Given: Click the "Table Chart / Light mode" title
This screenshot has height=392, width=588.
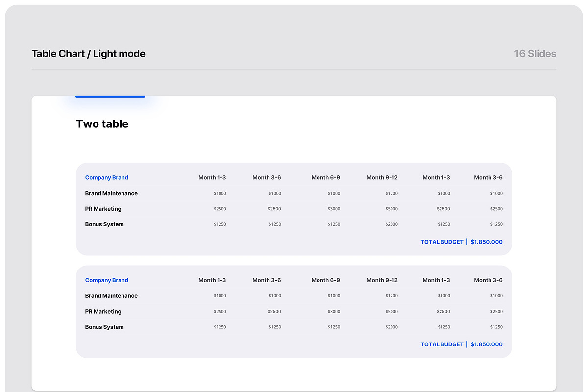Looking at the screenshot, I should click(89, 54).
